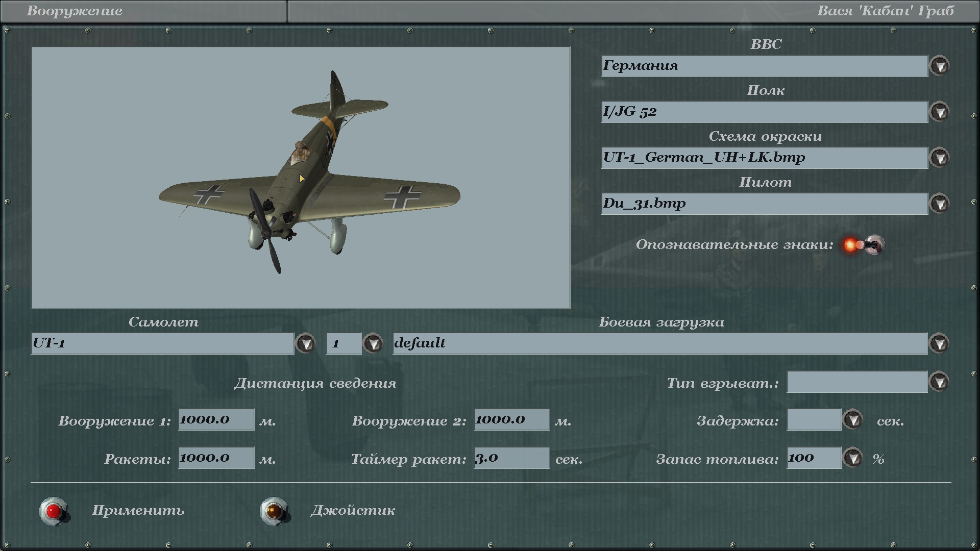This screenshot has width=980, height=551.
Task: Open the ВВС Германия dropdown
Action: point(939,66)
